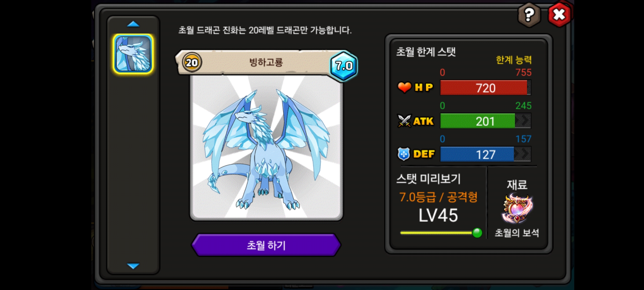Select the ice dragon thumbnail in list
The image size is (644, 290).
coord(133,54)
